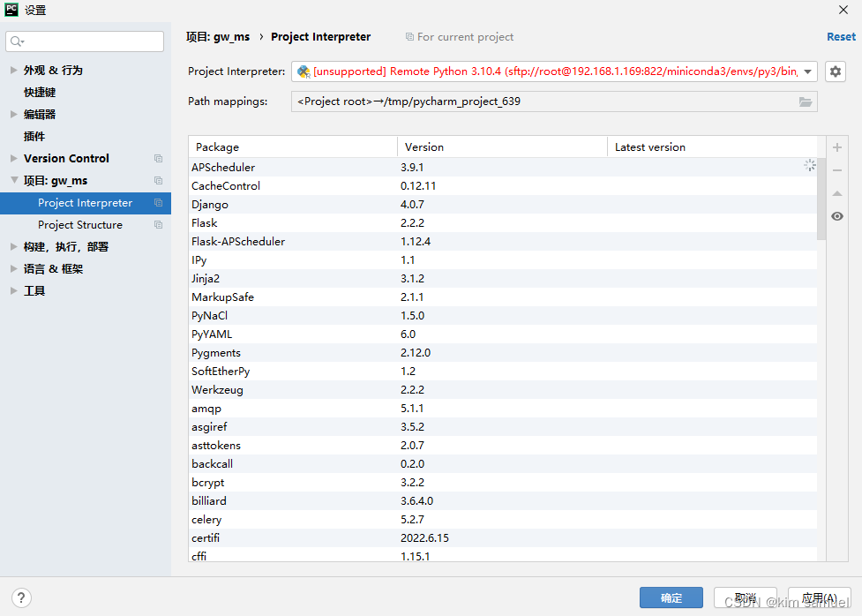Install a new package with the plus icon
The width and height of the screenshot is (862, 616).
click(836, 147)
